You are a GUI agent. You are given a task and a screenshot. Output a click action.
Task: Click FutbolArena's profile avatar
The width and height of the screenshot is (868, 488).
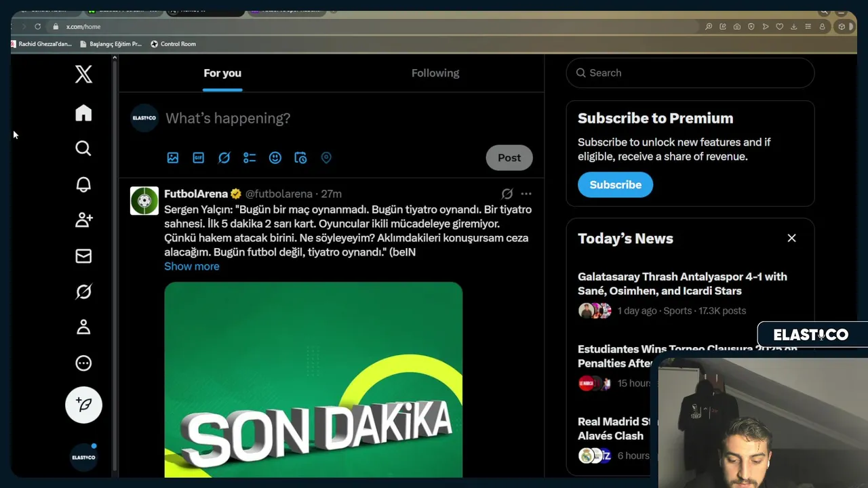(x=144, y=201)
